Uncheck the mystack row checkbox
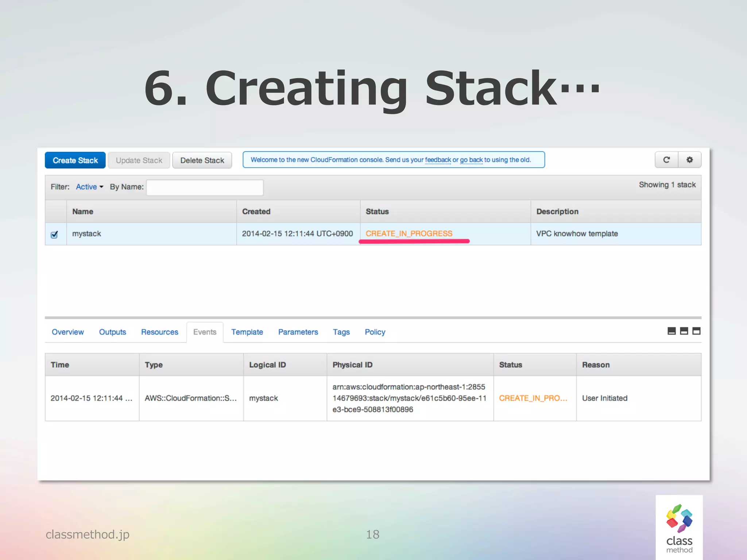747x560 pixels. coord(54,234)
